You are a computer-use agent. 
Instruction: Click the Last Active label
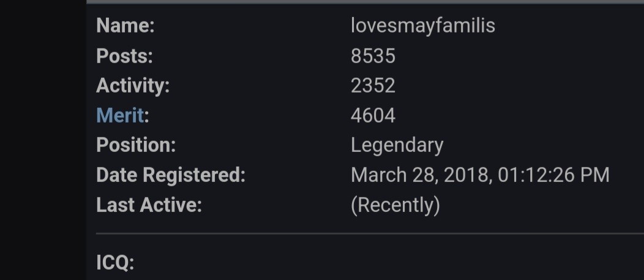[149, 205]
